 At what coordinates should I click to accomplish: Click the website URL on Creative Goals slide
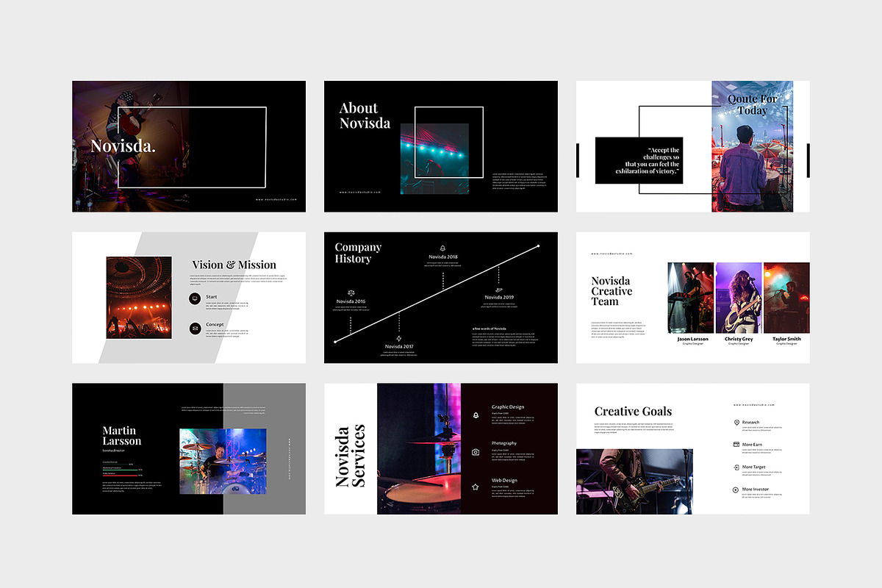pyautogui.click(x=753, y=405)
